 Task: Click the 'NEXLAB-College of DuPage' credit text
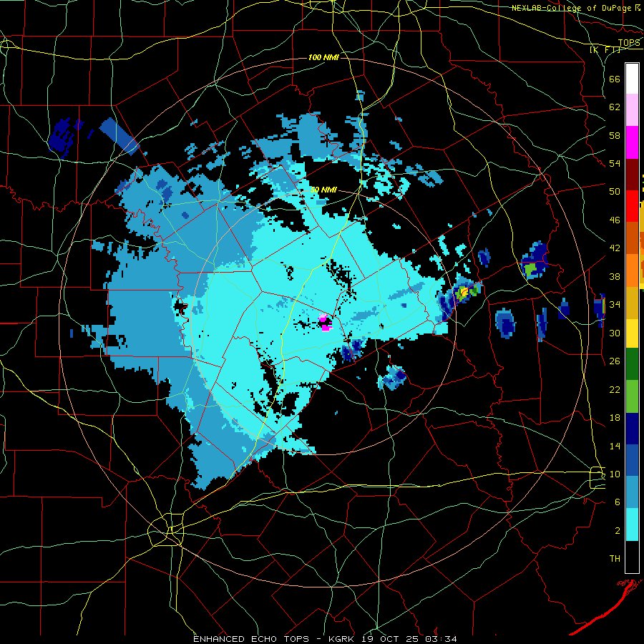[572, 8]
